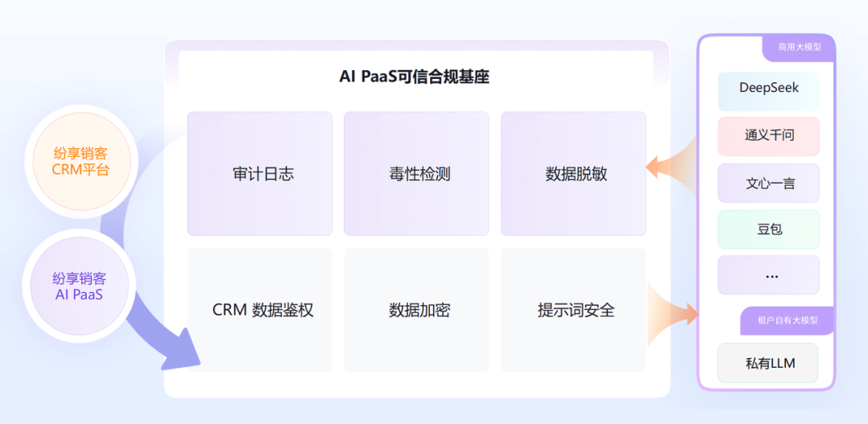The width and height of the screenshot is (868, 424).
Task: Click the orange right-pointing arrow
Action: pos(672,312)
